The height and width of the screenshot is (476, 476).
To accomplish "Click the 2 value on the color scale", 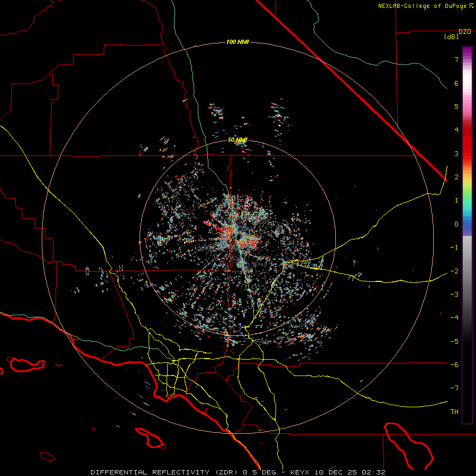I will (456, 177).
